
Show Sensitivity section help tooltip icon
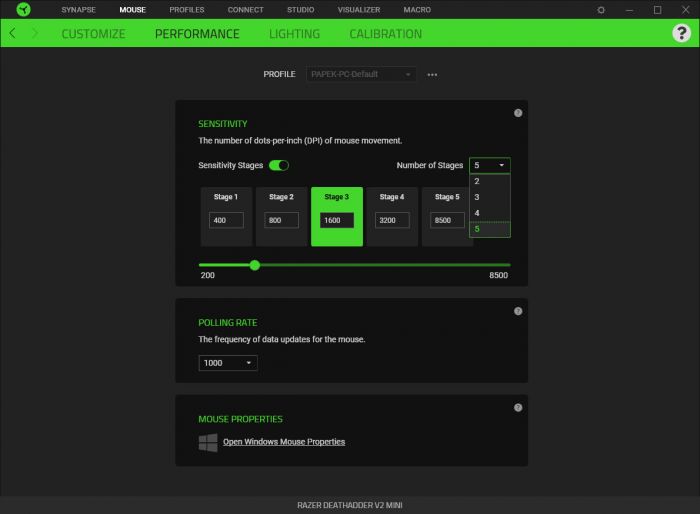pyautogui.click(x=518, y=113)
